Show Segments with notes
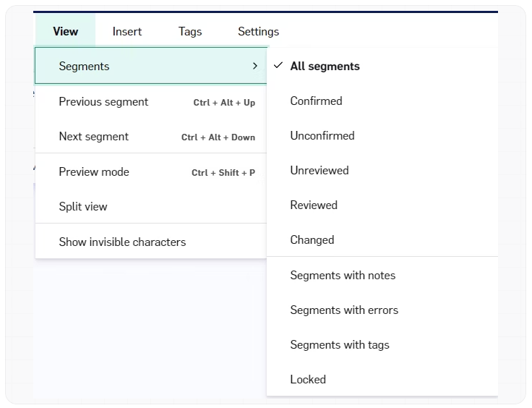This screenshot has height=408, width=532. pyautogui.click(x=343, y=275)
